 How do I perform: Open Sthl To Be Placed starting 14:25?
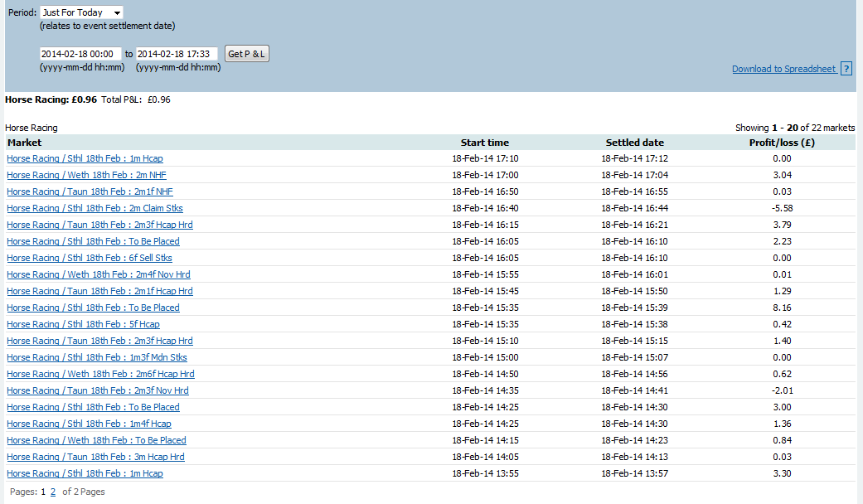click(93, 407)
